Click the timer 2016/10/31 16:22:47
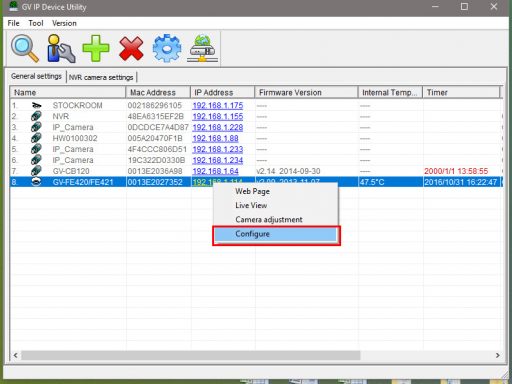This screenshot has width=512, height=384. 460,182
